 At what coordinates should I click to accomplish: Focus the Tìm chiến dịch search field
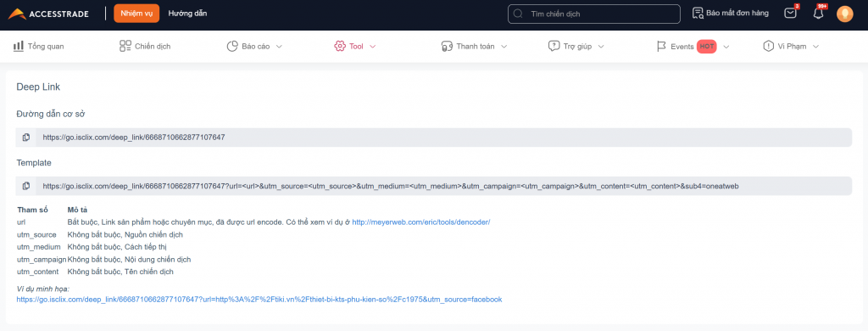click(594, 14)
